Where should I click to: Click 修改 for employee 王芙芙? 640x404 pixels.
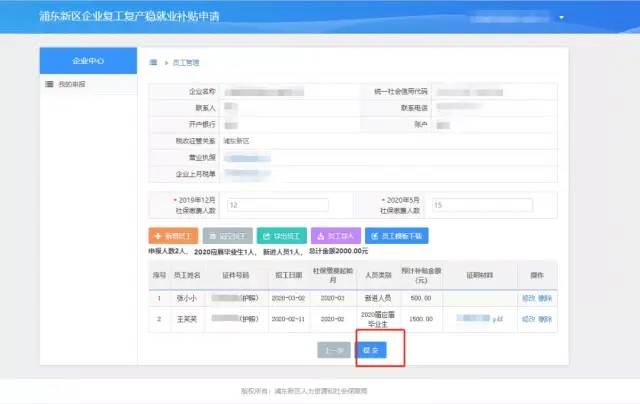click(x=528, y=319)
